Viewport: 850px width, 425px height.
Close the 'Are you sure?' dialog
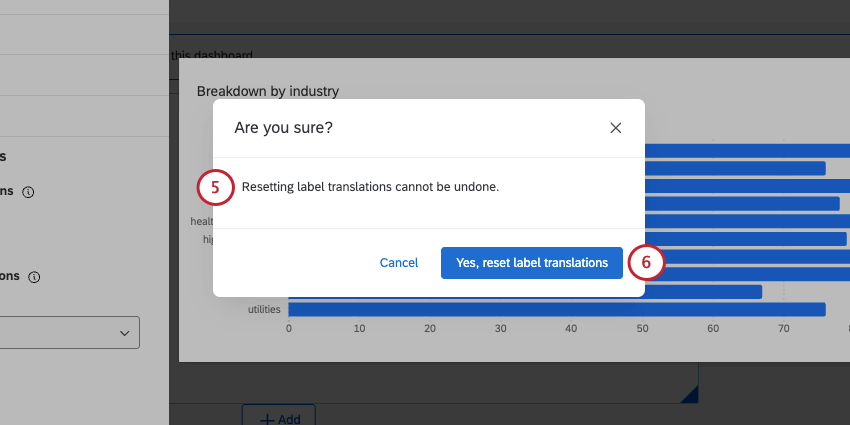(616, 128)
